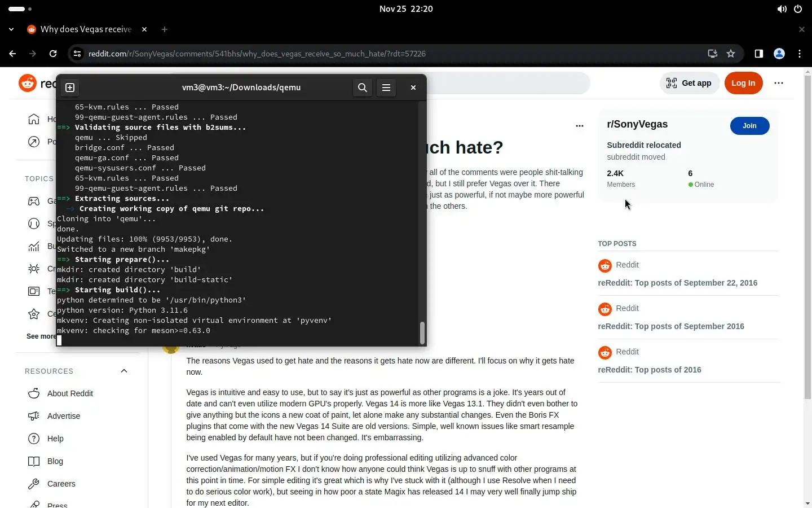Viewport: 812px width, 508px height.
Task: Click the Log In button
Action: pyautogui.click(x=743, y=83)
